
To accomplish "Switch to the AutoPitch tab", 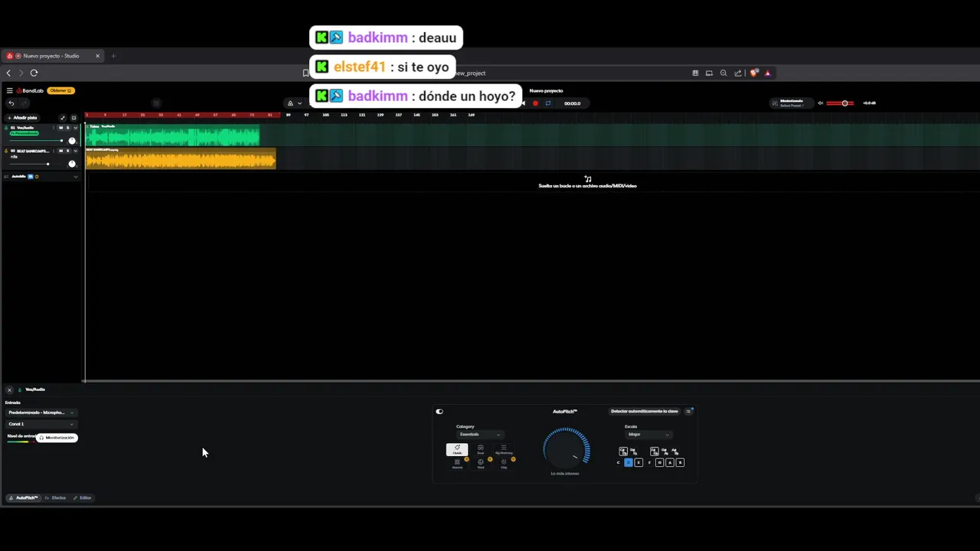I will pos(24,498).
